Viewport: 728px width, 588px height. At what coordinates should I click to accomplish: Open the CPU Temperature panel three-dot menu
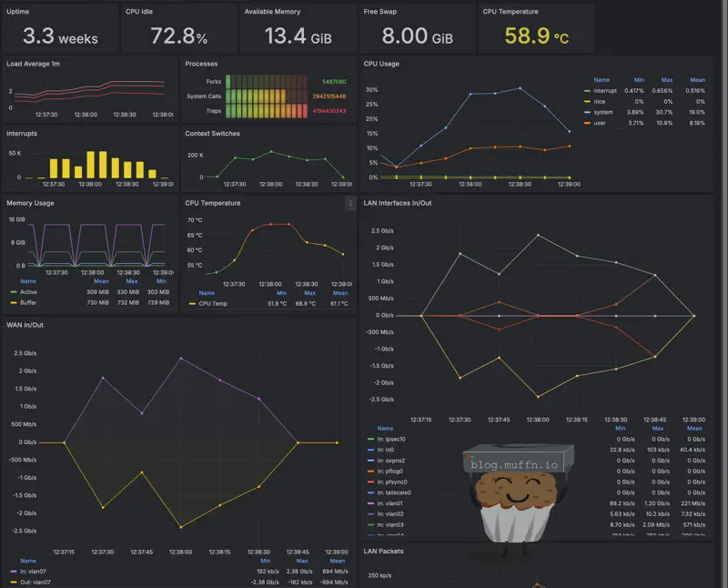(x=350, y=204)
